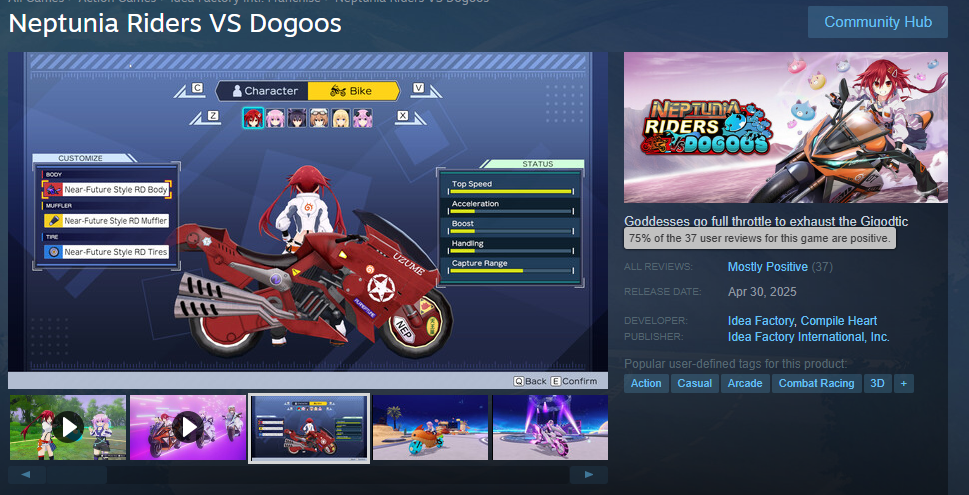Click the description starting "Goddesses go full throttle"
969x495 pixels.
coord(766,221)
